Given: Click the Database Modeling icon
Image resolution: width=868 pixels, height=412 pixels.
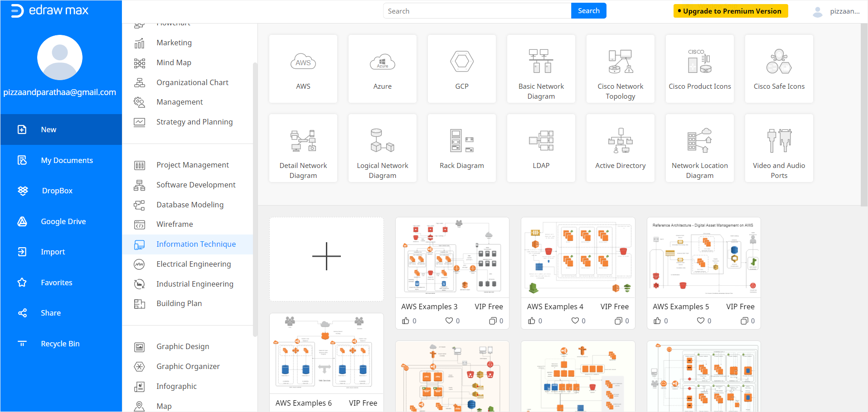Looking at the screenshot, I should click(x=139, y=205).
